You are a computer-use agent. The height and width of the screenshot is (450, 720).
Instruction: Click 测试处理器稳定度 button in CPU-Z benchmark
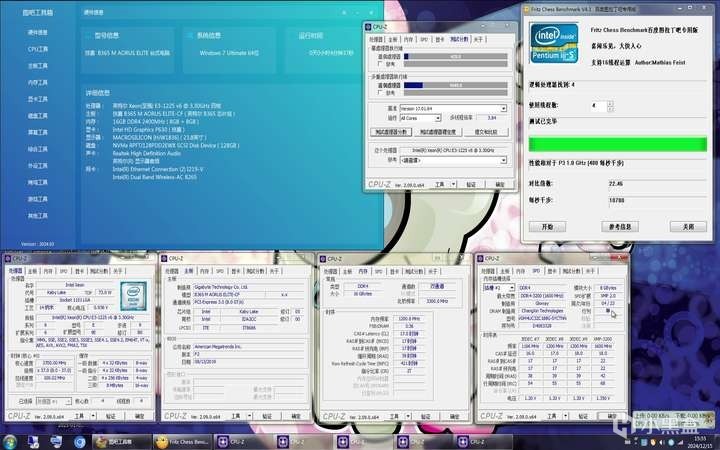(x=438, y=132)
